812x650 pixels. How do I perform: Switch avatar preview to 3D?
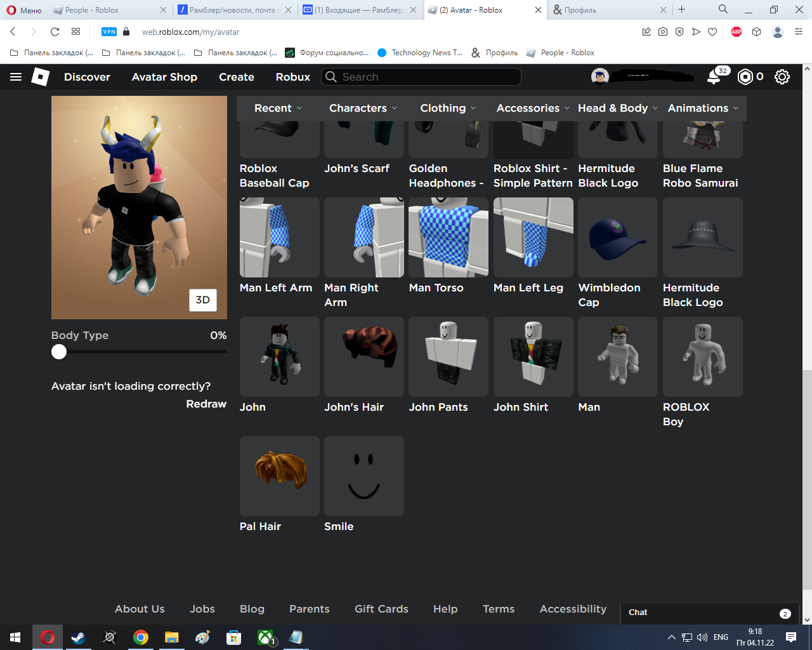(203, 300)
